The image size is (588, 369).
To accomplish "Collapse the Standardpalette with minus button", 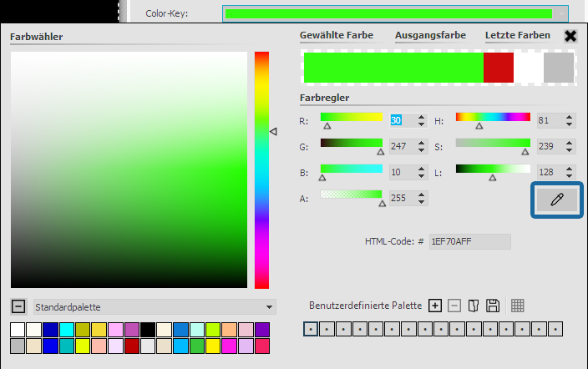I will pos(18,306).
